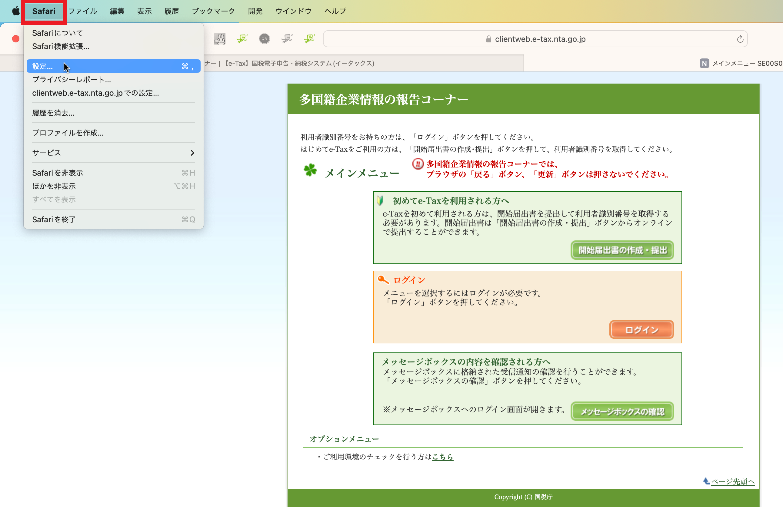Click the clover icon beside メインメニュー heading
The width and height of the screenshot is (783, 532).
(310, 170)
